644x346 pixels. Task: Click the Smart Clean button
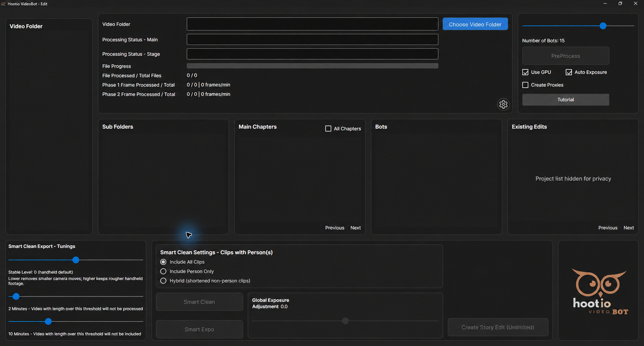coord(199,302)
